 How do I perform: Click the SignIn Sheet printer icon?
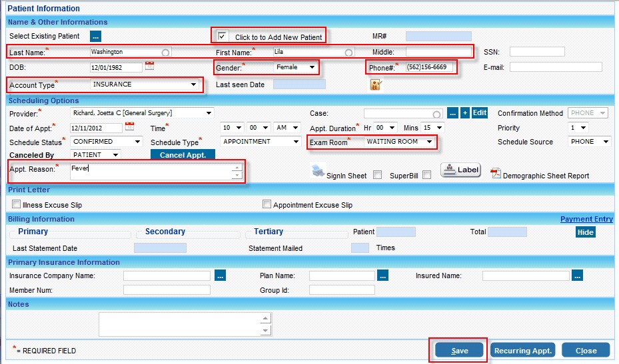coord(318,170)
